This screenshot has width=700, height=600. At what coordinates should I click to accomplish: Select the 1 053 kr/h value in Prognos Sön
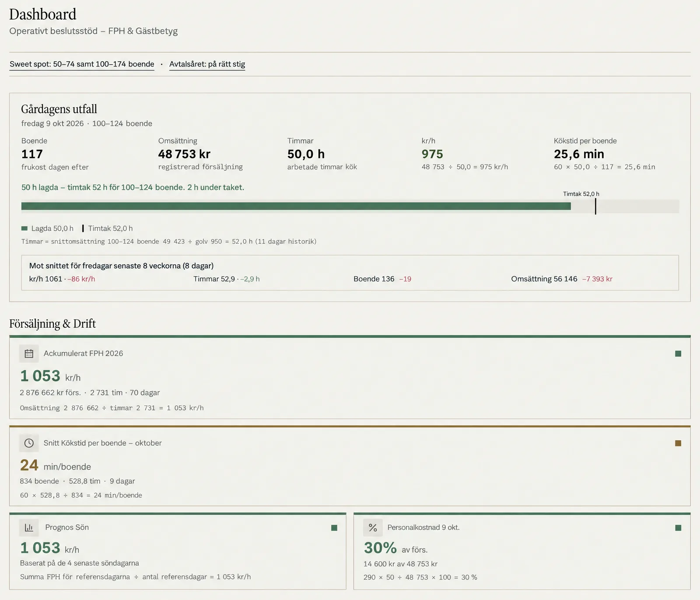pyautogui.click(x=50, y=548)
